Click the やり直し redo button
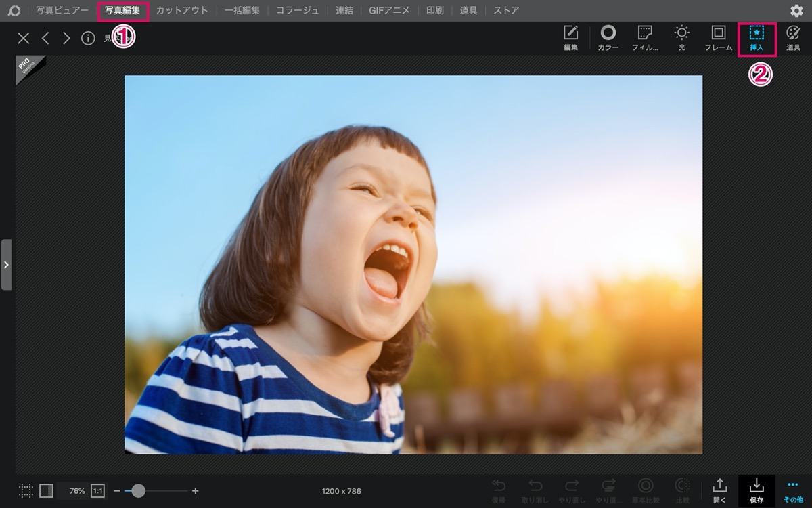The height and width of the screenshot is (508, 812). coord(572,491)
